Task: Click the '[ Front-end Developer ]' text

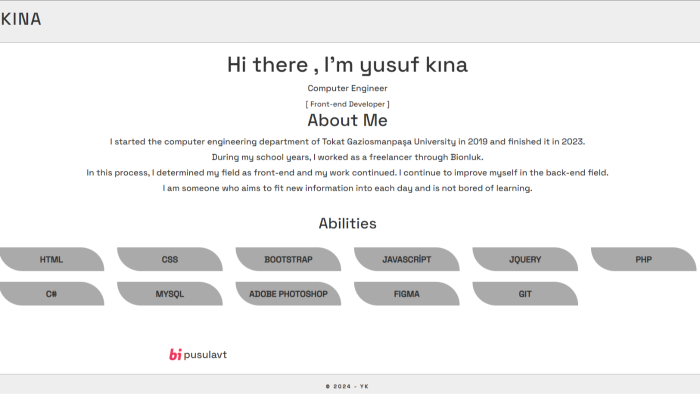Action: pyautogui.click(x=347, y=104)
